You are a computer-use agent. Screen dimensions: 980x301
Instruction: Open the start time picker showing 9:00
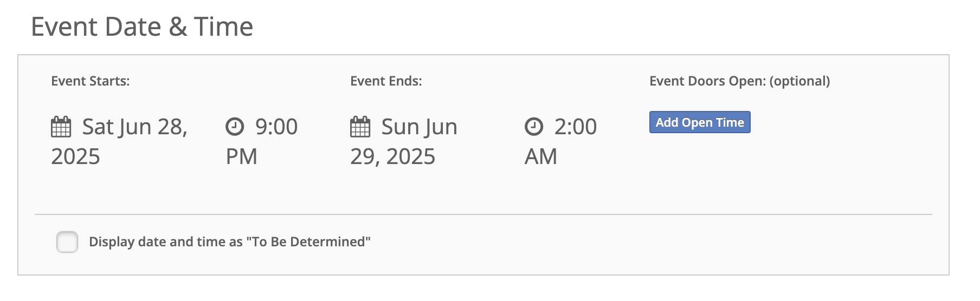pos(262,142)
